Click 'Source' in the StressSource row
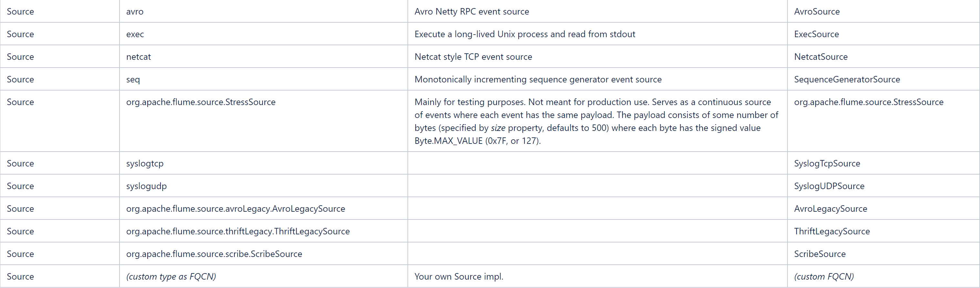 pos(21,102)
